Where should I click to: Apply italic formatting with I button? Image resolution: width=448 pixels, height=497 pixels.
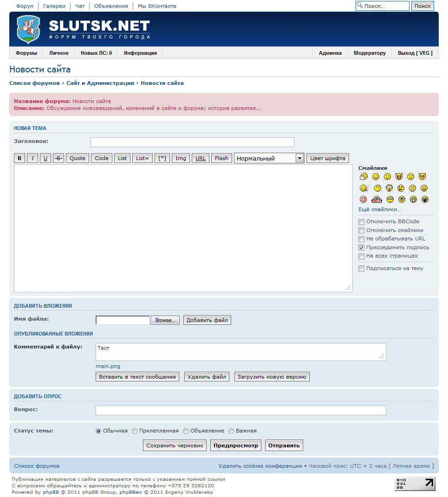coord(32,158)
